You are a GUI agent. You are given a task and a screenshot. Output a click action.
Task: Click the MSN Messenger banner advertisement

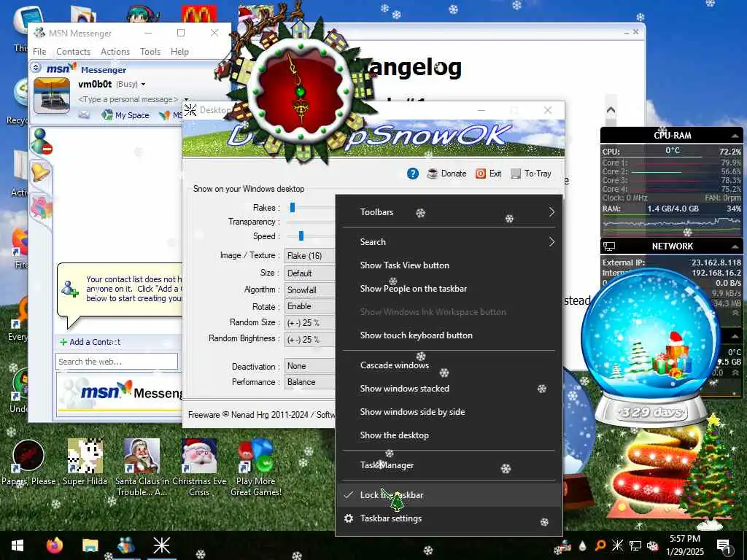pyautogui.click(x=119, y=393)
